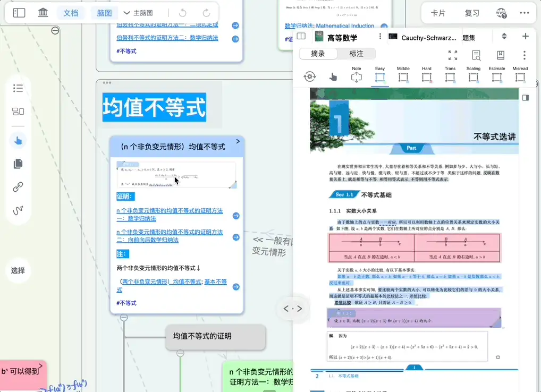The image size is (541, 392).
Task: Click the panel divider arrows handle
Action: coord(293,309)
